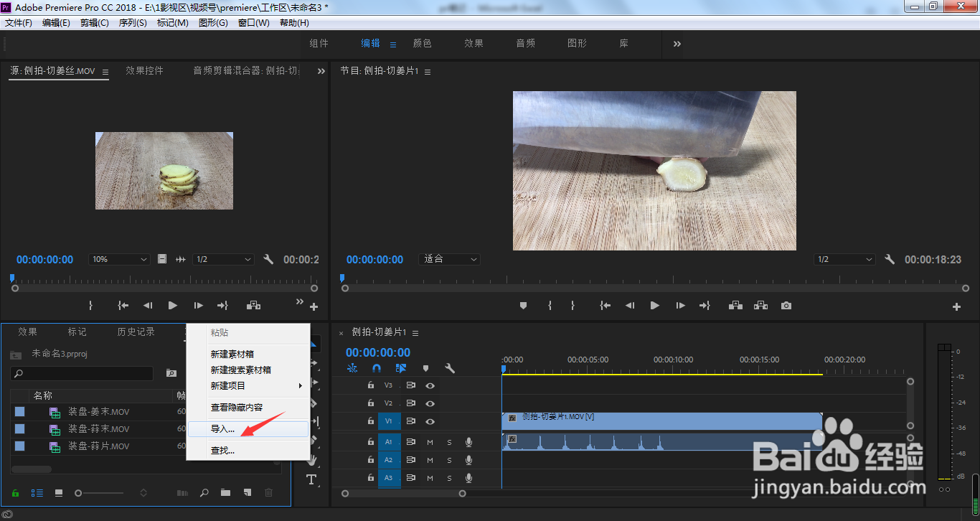Toggle sync lock on V2 track
980x521 pixels.
pyautogui.click(x=411, y=403)
